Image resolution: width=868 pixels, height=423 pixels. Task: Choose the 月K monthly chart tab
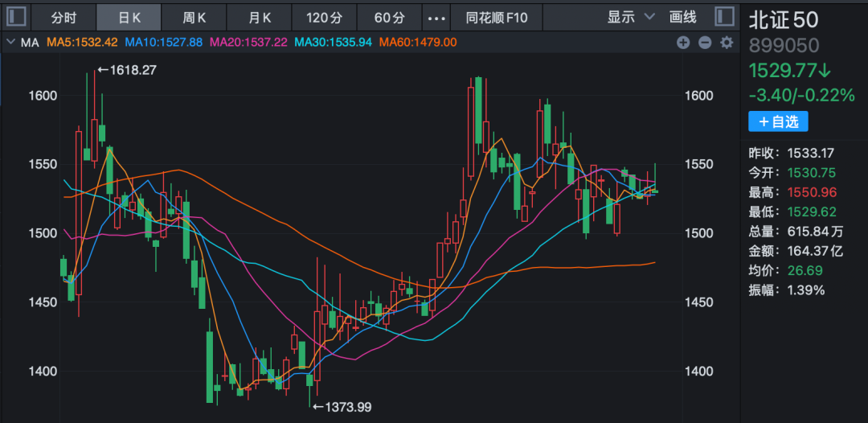click(259, 17)
